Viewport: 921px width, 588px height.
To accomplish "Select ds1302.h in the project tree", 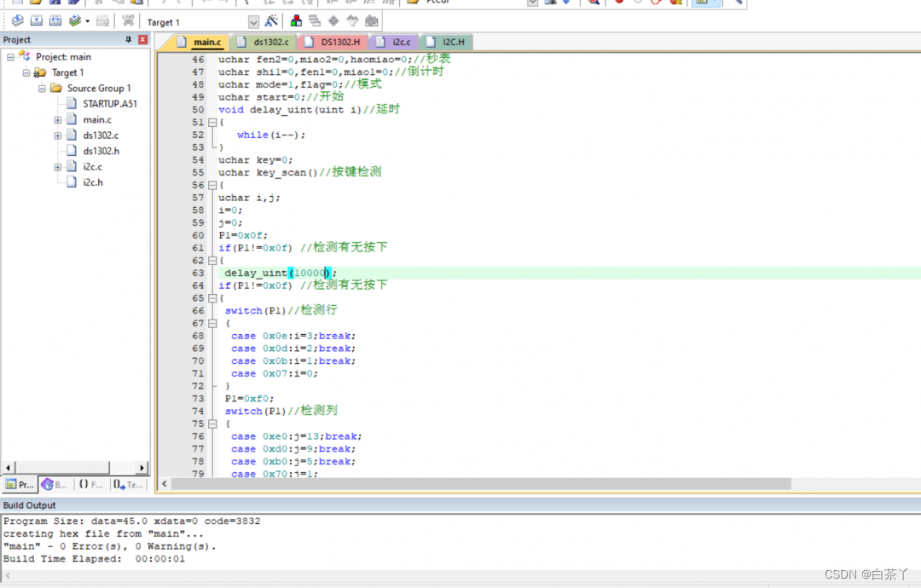I will [101, 151].
